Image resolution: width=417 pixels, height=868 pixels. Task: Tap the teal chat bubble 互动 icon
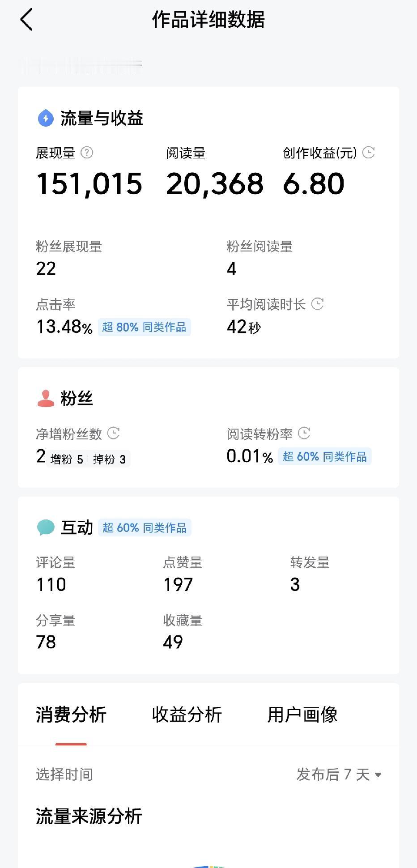(45, 528)
